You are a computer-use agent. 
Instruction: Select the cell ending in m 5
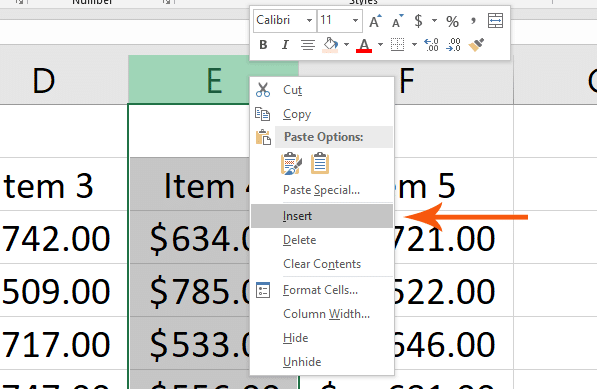(454, 184)
